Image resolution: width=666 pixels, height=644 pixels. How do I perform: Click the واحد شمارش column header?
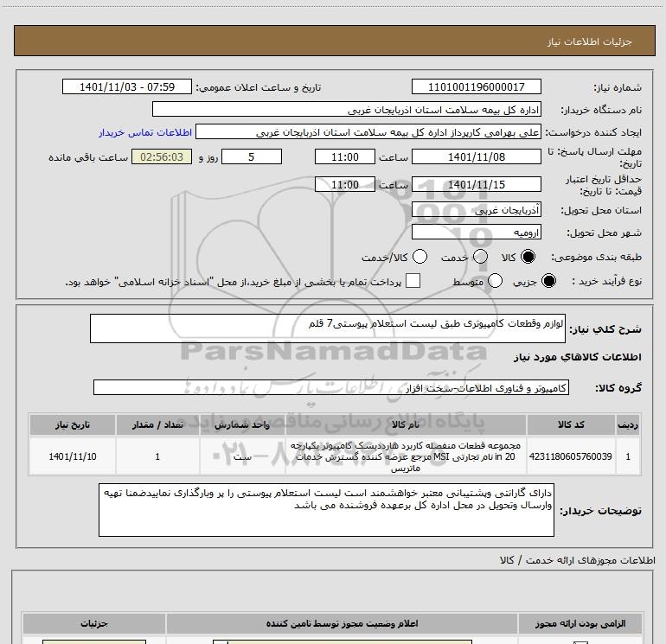(x=242, y=424)
